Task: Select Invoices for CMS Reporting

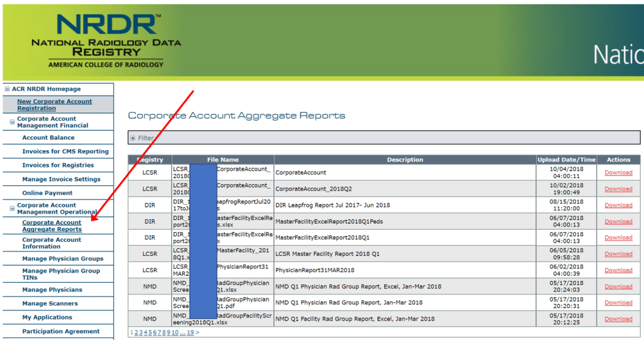Action: click(x=65, y=151)
